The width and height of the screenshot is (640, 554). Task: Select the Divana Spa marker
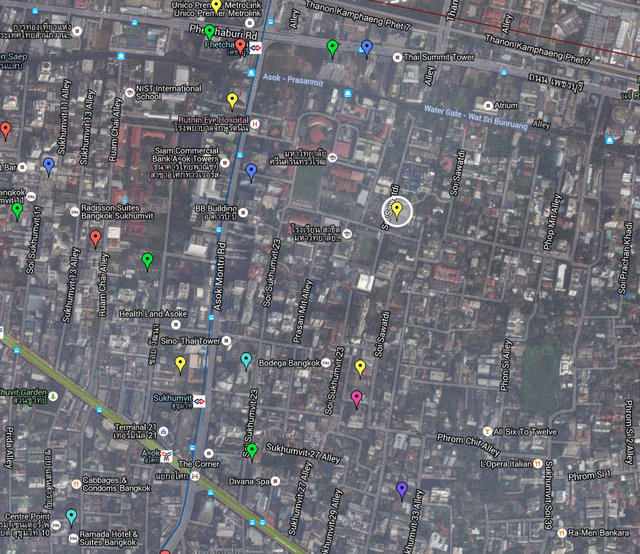tap(276, 481)
